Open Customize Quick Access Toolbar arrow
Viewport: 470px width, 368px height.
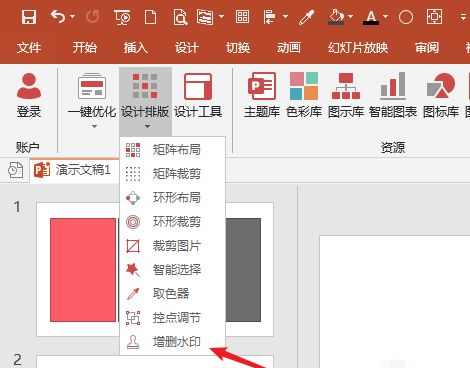[x=463, y=16]
